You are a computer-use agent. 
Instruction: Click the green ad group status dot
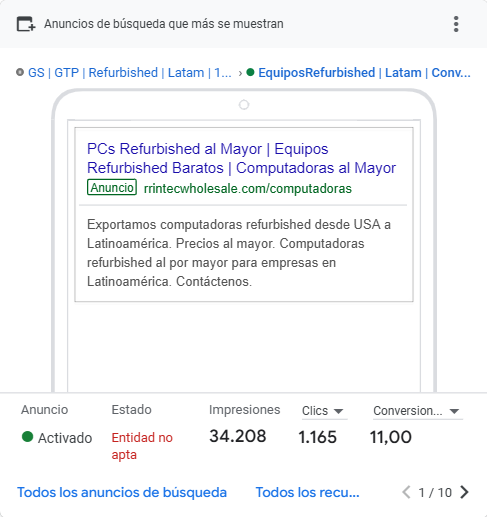[250, 72]
